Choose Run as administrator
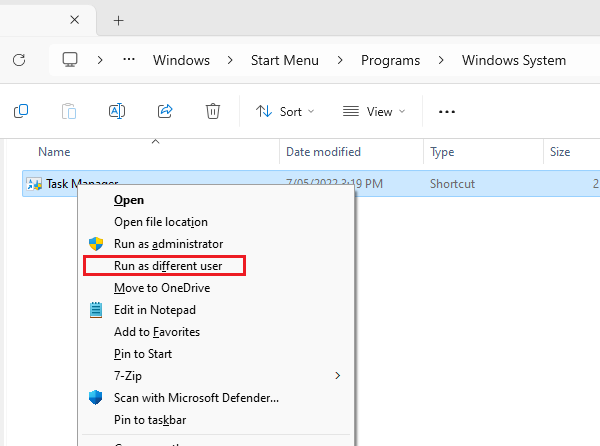 coord(168,244)
